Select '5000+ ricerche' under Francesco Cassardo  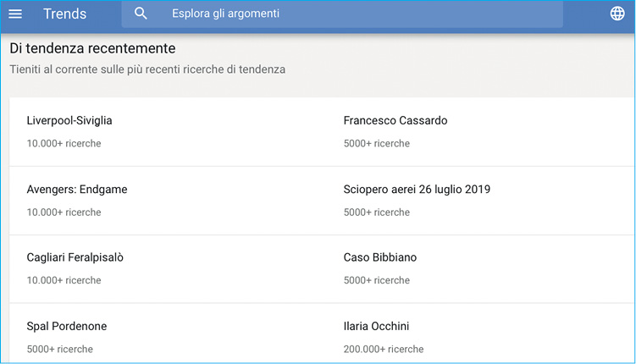[377, 144]
